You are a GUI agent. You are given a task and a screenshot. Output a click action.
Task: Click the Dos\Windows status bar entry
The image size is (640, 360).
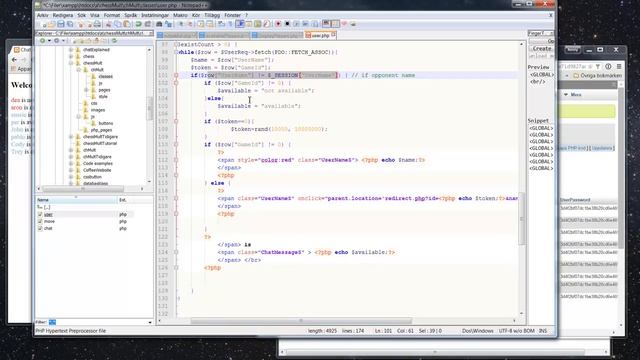pos(478,331)
